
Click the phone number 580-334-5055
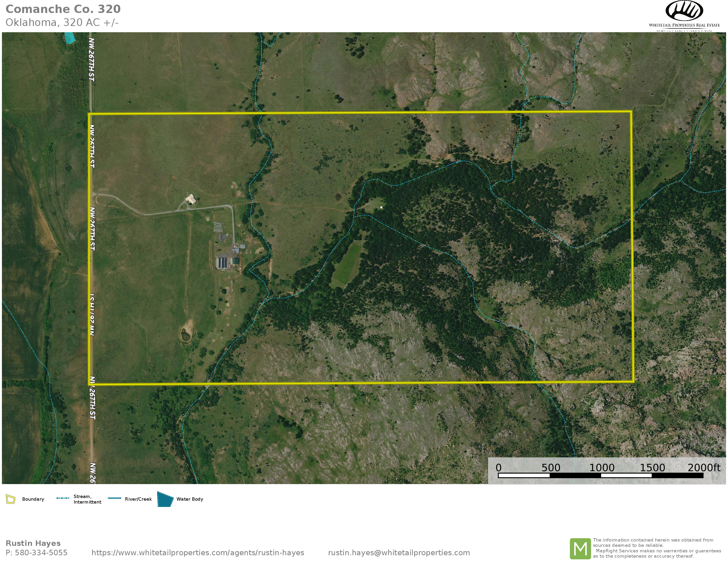[x=41, y=553]
